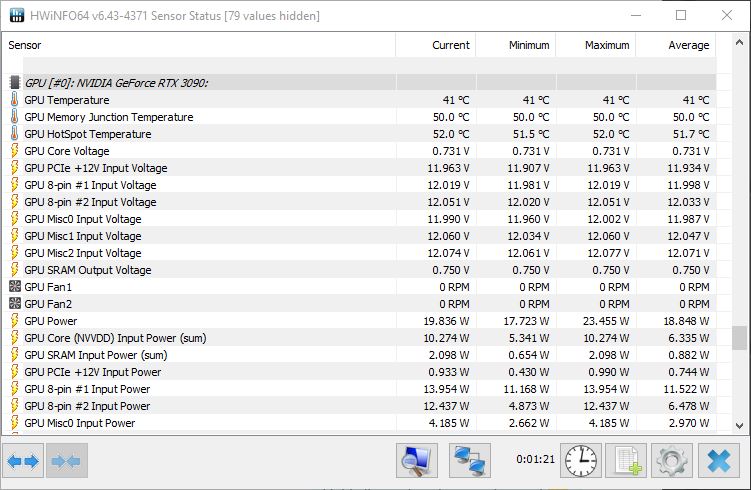The width and height of the screenshot is (751, 490).
Task: Click the collapse columns arrows button
Action: point(67,461)
